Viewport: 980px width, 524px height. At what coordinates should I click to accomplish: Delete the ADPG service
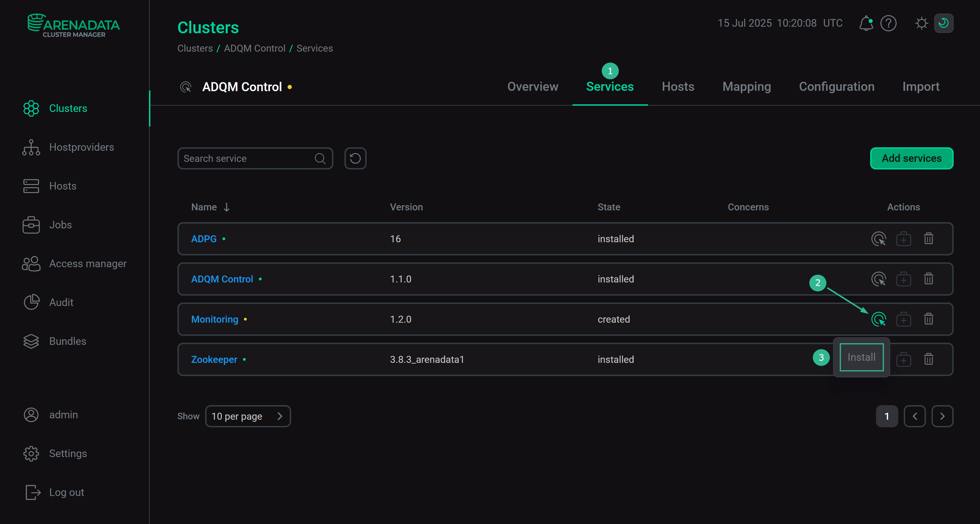tap(928, 238)
